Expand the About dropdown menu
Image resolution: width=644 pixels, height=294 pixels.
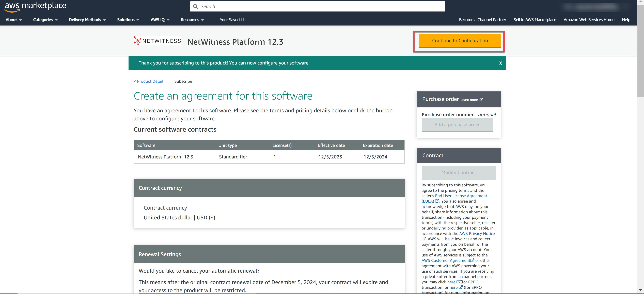[14, 20]
